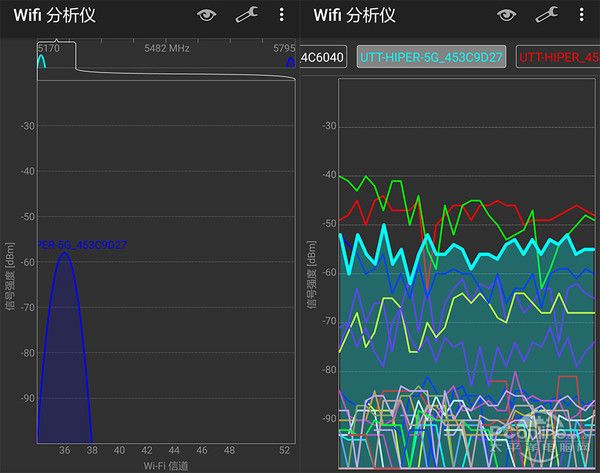Toggle the 4C6040 network chip
600x473 pixels.
pyautogui.click(x=326, y=58)
